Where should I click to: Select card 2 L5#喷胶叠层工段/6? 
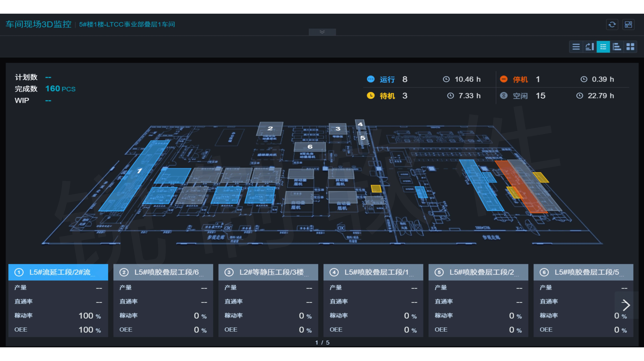coord(163,272)
